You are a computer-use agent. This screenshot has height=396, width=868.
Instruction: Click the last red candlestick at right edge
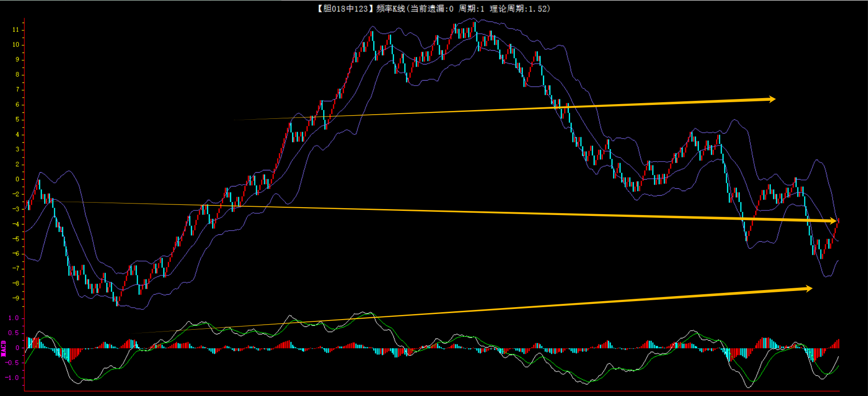click(x=838, y=221)
